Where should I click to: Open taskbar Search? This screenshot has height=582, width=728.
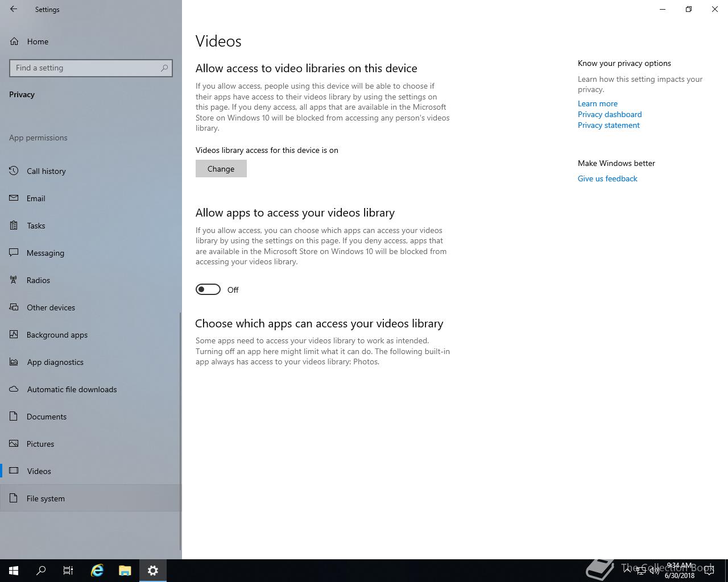click(x=41, y=571)
